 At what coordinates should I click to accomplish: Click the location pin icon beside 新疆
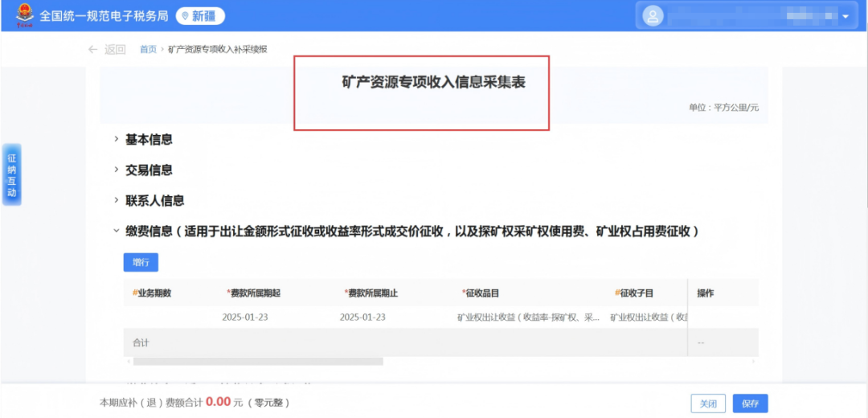tap(186, 16)
